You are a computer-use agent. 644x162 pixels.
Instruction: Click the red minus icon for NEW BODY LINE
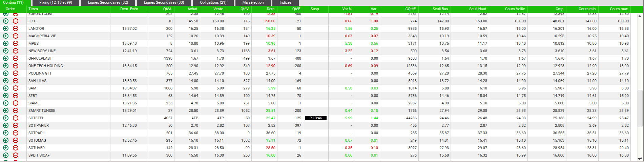click(x=16, y=51)
